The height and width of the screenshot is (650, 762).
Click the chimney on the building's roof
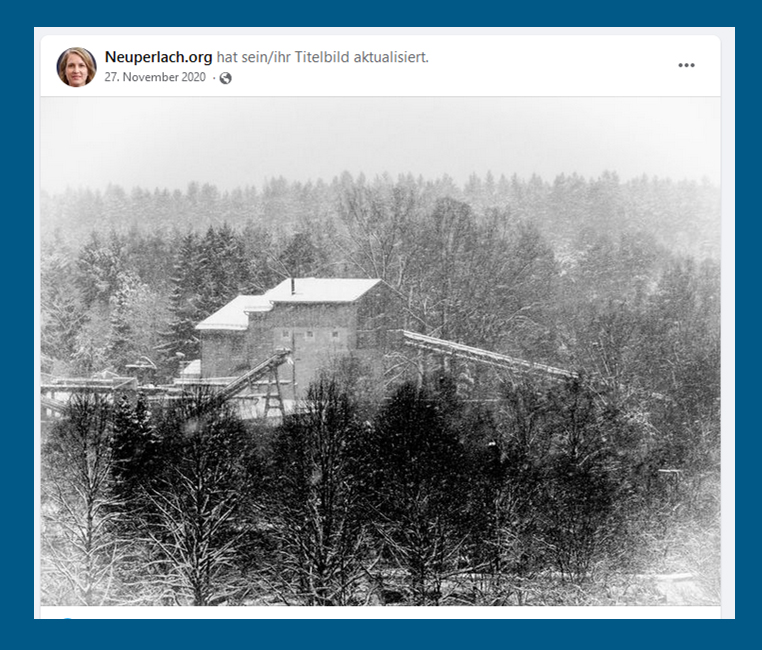[x=293, y=286]
